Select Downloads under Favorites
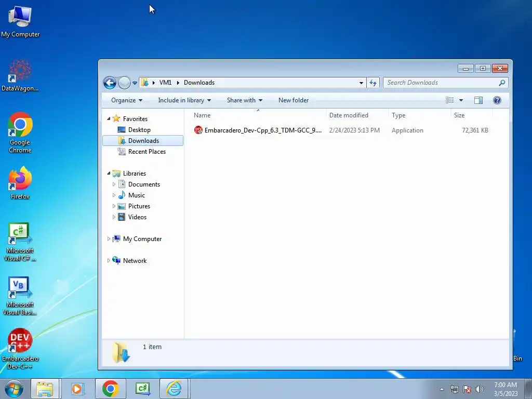The image size is (532, 399). click(x=143, y=140)
